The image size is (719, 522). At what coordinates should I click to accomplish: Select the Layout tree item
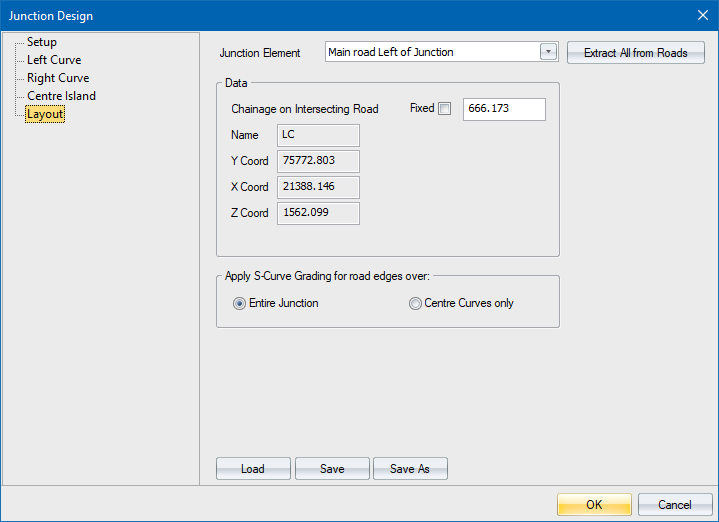tap(45, 114)
